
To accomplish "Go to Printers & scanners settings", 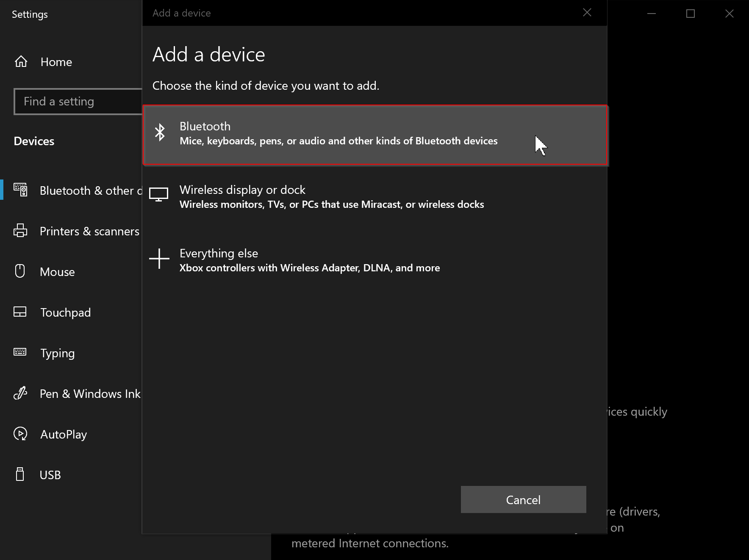I will coord(71,231).
